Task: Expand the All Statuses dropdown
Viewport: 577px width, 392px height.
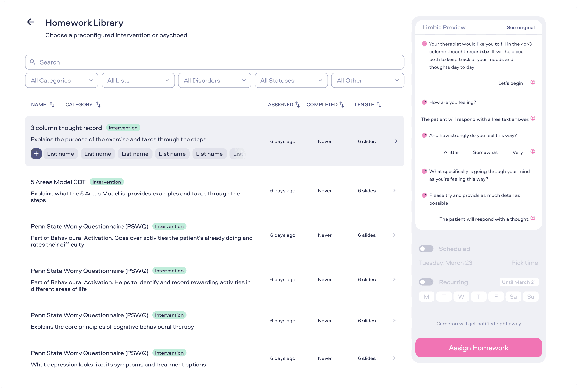Action: click(x=291, y=80)
